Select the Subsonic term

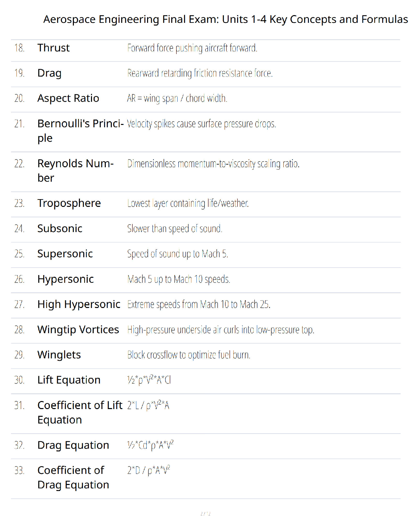coord(60,228)
